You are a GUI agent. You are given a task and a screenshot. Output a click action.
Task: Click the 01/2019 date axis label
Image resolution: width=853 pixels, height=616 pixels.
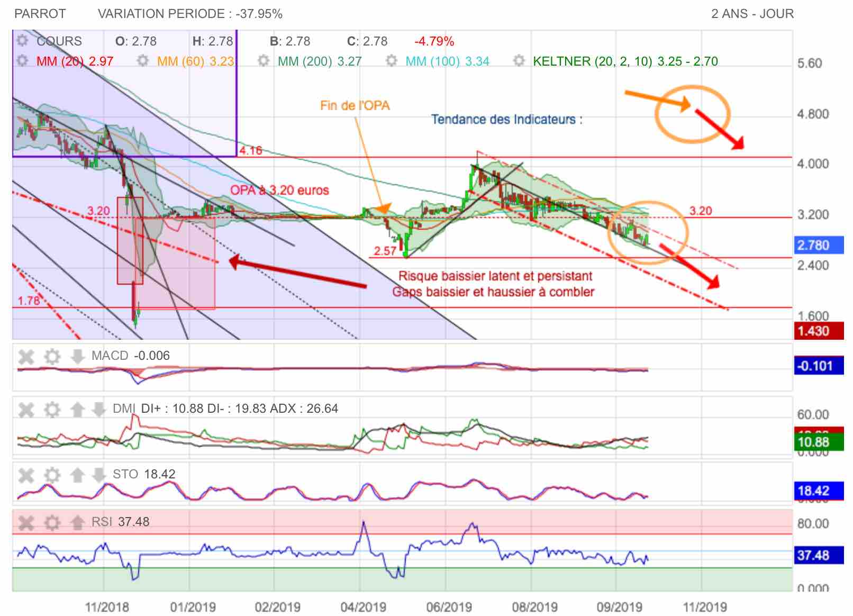tap(193, 607)
